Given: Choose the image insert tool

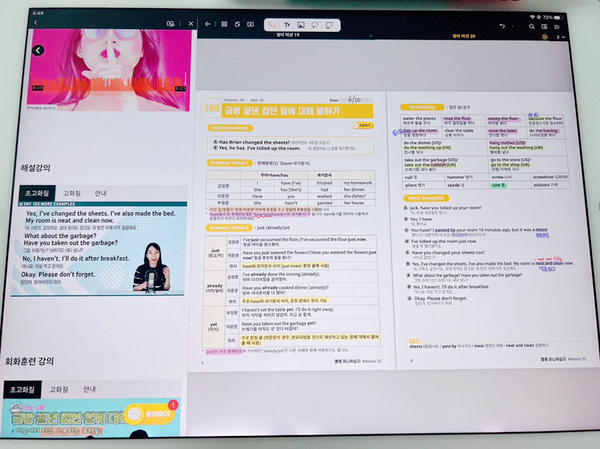Looking at the screenshot, I should click(x=301, y=25).
